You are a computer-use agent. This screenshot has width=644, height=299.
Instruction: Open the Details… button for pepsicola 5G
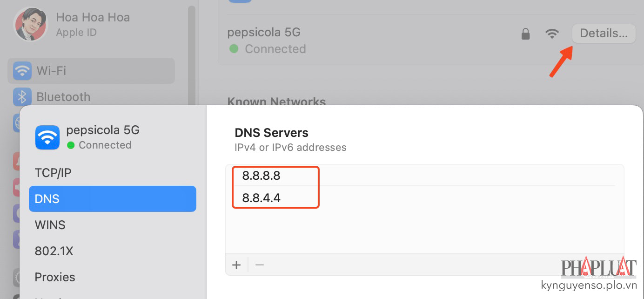coord(604,34)
